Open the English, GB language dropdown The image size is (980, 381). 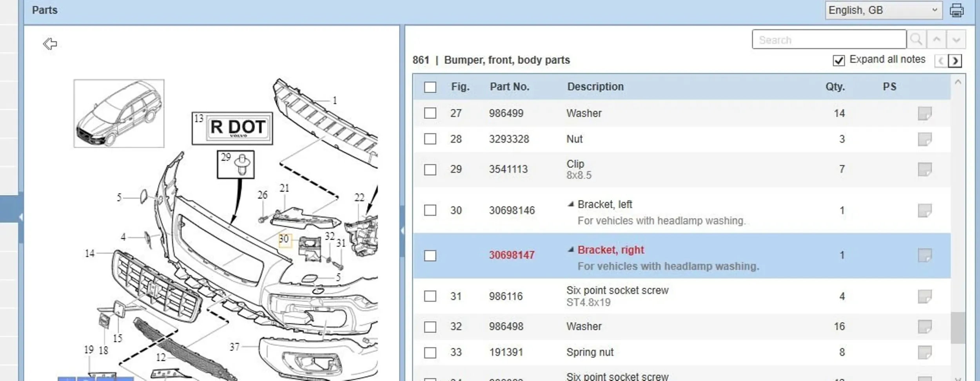pos(883,10)
